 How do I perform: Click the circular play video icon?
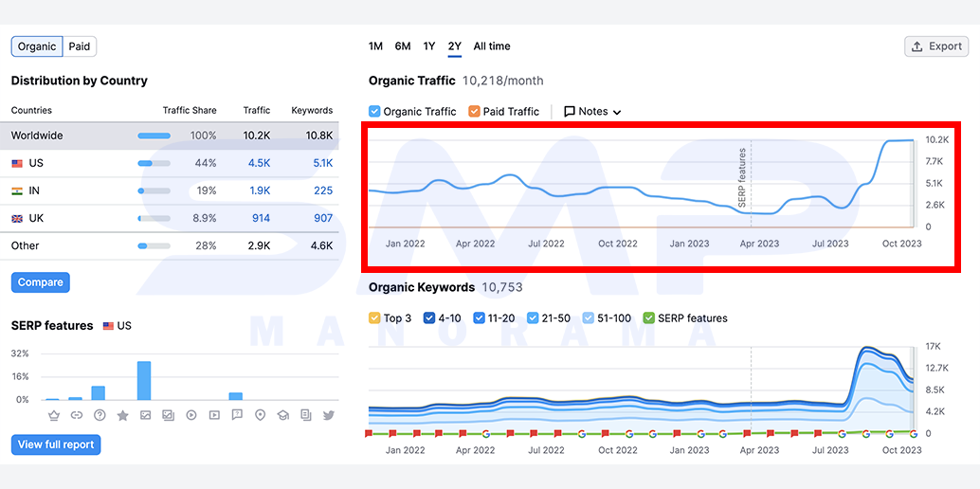point(191,414)
